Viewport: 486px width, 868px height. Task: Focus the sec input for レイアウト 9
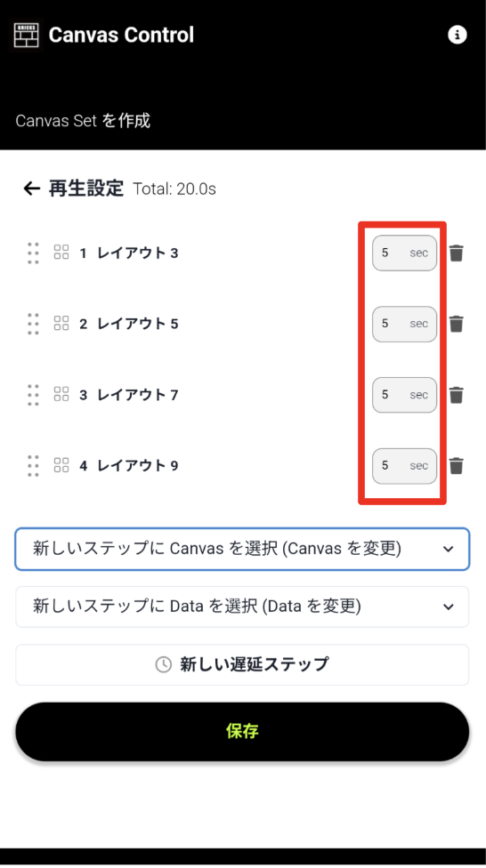404,465
